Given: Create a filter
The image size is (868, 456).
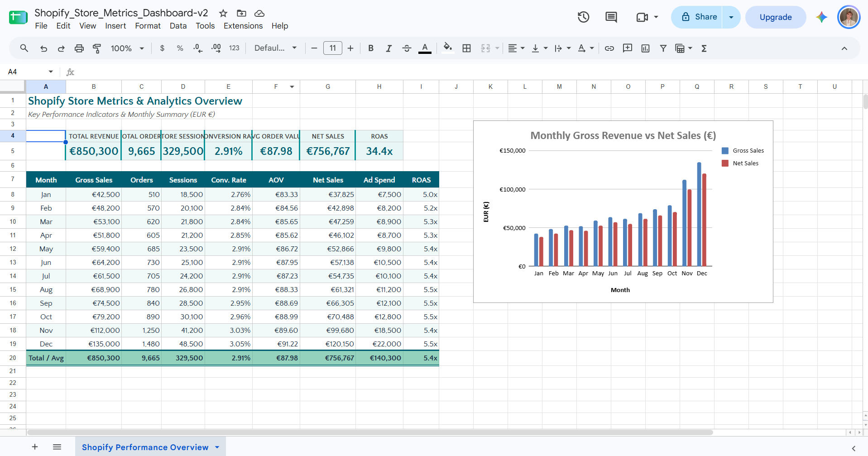Looking at the screenshot, I should coord(663,48).
